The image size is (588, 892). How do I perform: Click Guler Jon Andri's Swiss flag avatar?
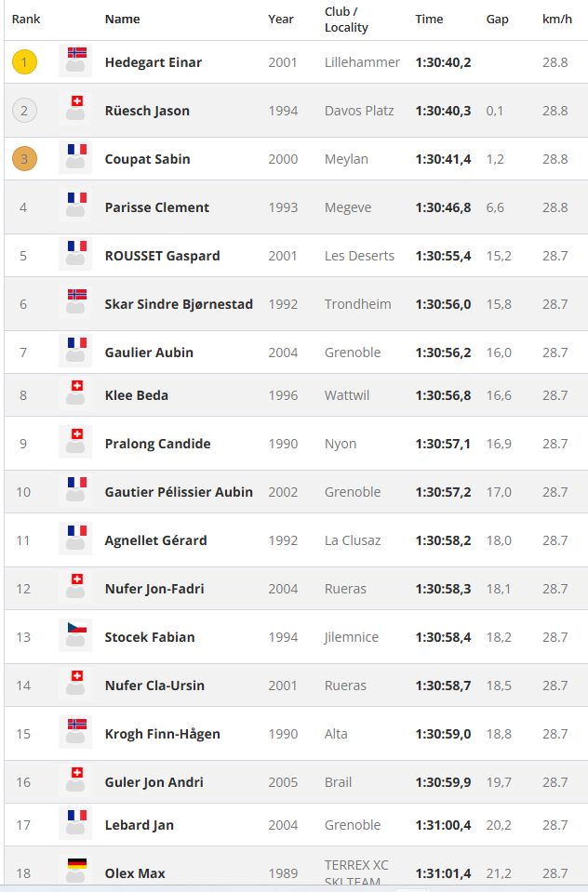pyautogui.click(x=76, y=780)
